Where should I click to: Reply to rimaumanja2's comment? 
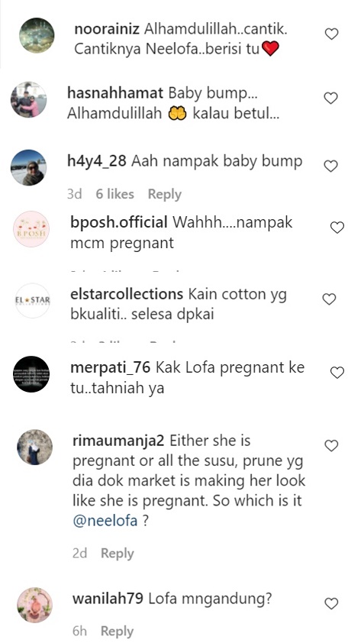[118, 553]
